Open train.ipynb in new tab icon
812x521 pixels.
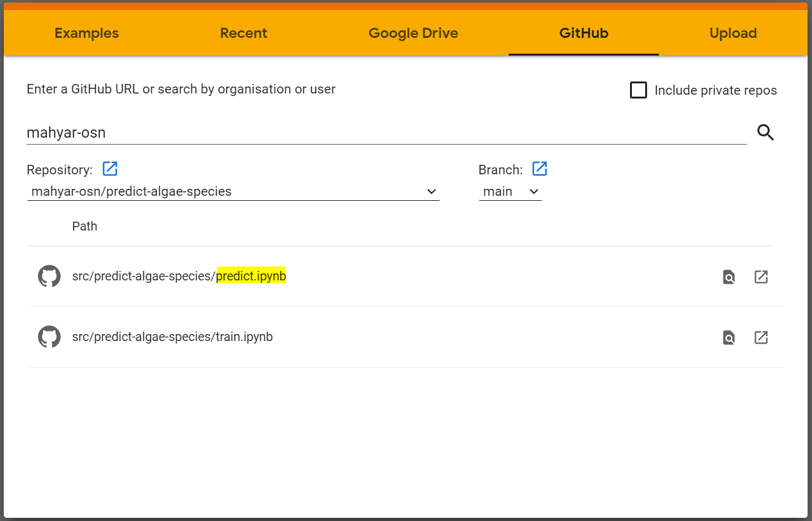(x=761, y=337)
